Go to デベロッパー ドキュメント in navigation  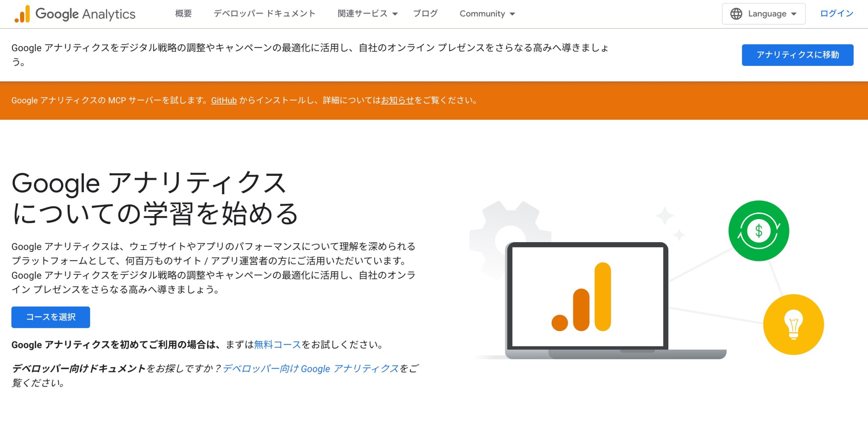coord(264,14)
